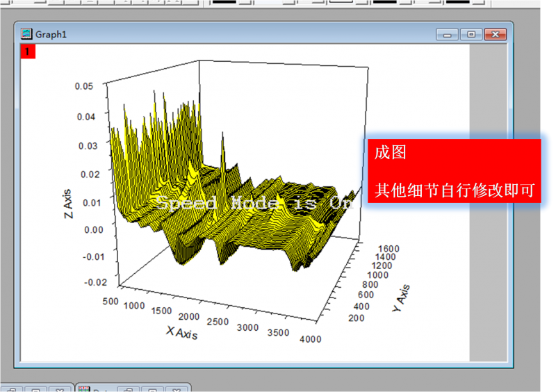Click the 200 Y-axis tick label
The image size is (556, 392).
click(357, 318)
